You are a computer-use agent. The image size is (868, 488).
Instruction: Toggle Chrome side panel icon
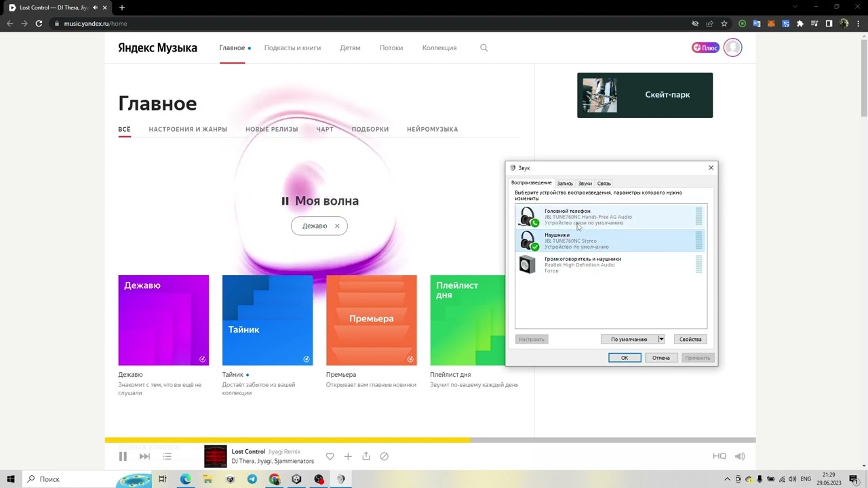pyautogui.click(x=829, y=24)
